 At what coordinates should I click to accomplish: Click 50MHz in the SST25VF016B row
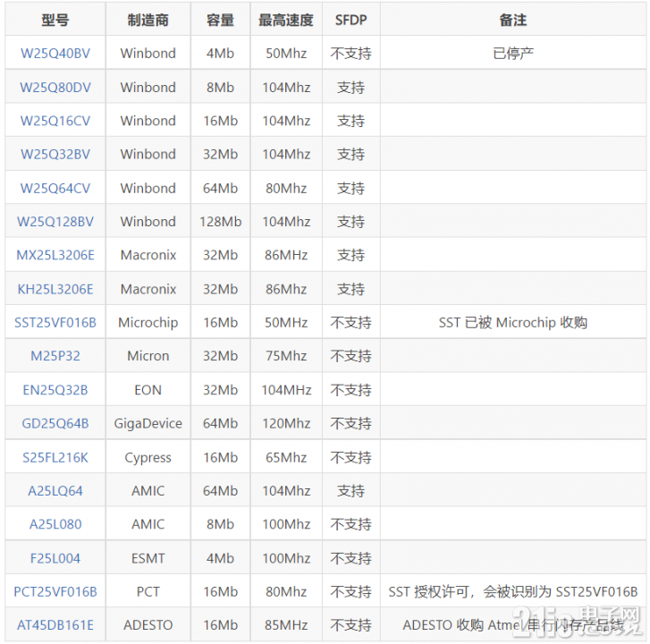(286, 323)
